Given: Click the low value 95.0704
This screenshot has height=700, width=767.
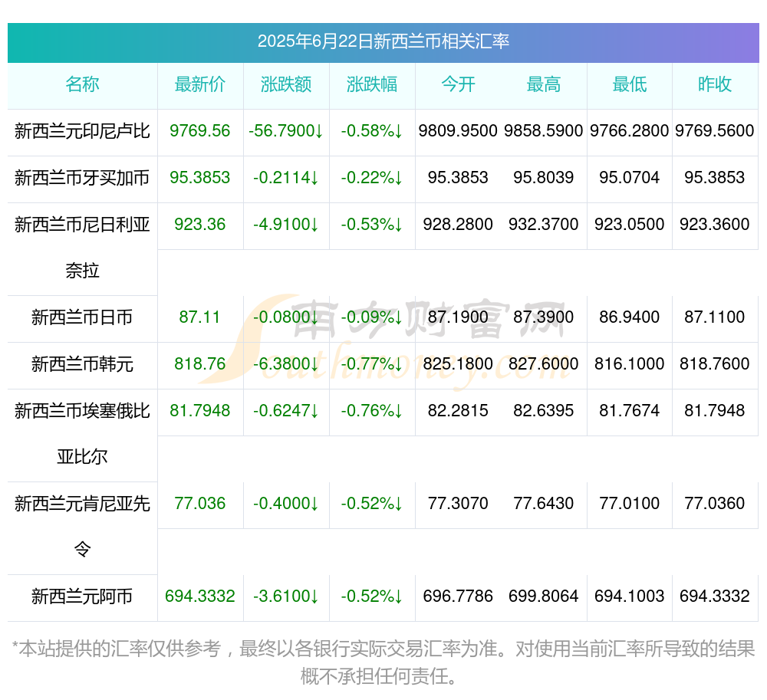Looking at the screenshot, I should click(630, 178).
